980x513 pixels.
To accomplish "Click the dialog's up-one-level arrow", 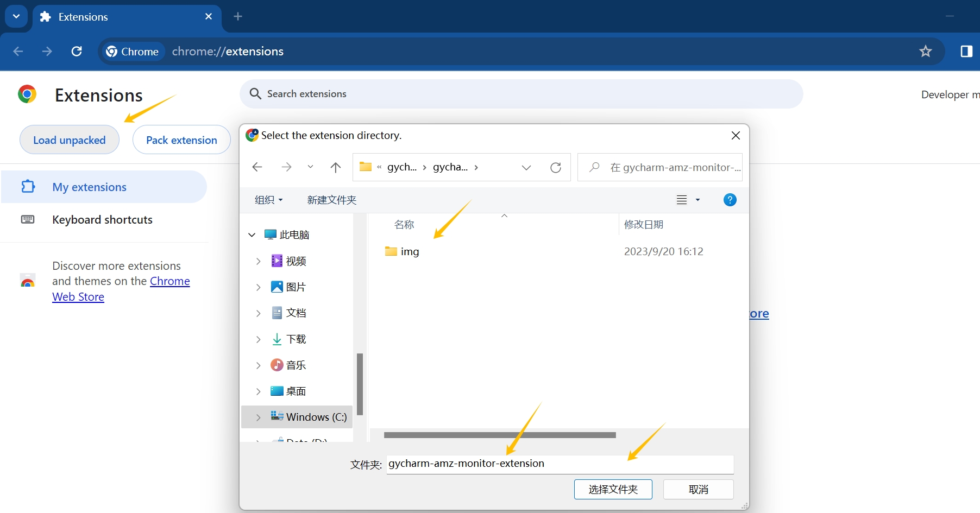I will 336,168.
